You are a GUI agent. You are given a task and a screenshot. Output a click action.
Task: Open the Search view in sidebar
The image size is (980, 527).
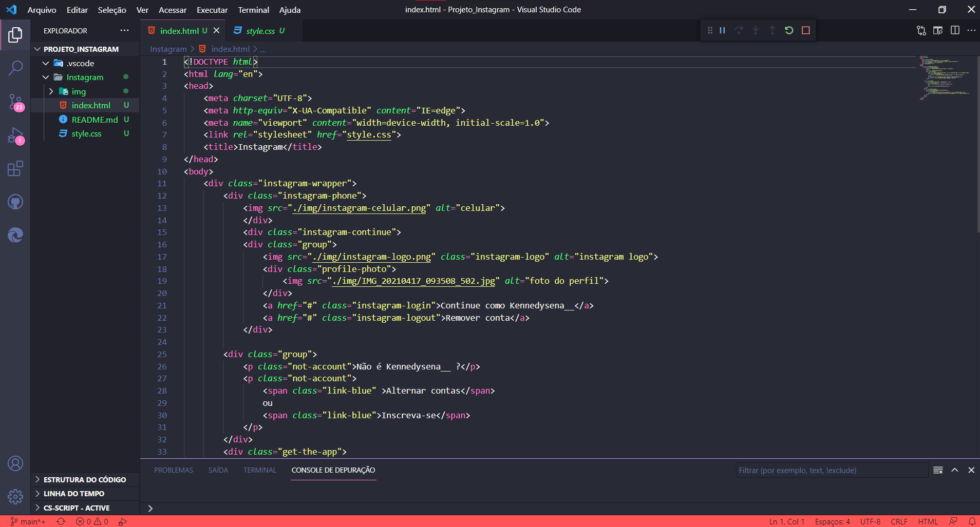(x=15, y=67)
